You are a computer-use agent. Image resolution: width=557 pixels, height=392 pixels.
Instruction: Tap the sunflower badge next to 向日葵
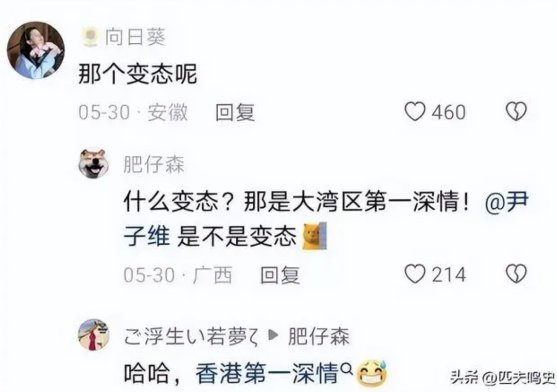(90, 37)
